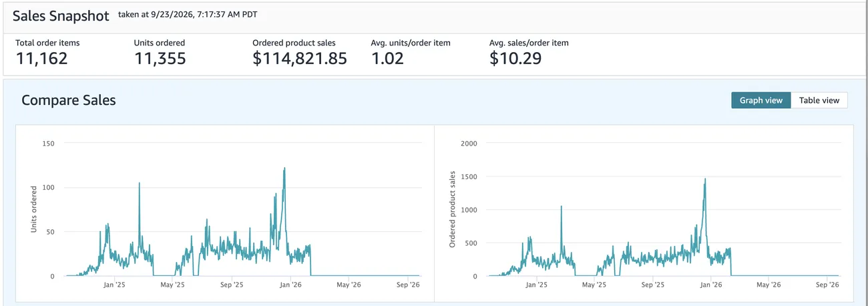
Task: Click the Avg. units/order item label
Action: pos(411,43)
